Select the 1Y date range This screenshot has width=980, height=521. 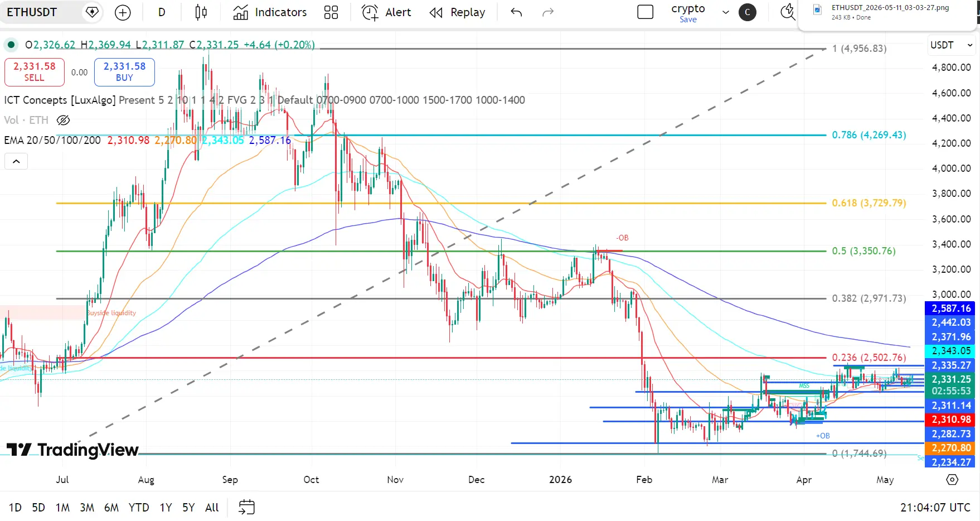[x=166, y=508]
